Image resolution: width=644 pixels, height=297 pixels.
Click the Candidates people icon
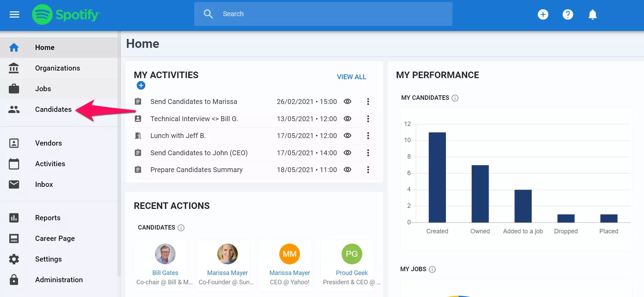14,109
